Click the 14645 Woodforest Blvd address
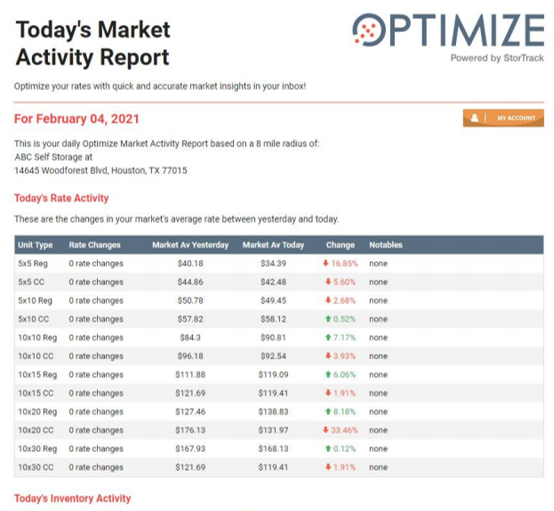 (x=101, y=171)
